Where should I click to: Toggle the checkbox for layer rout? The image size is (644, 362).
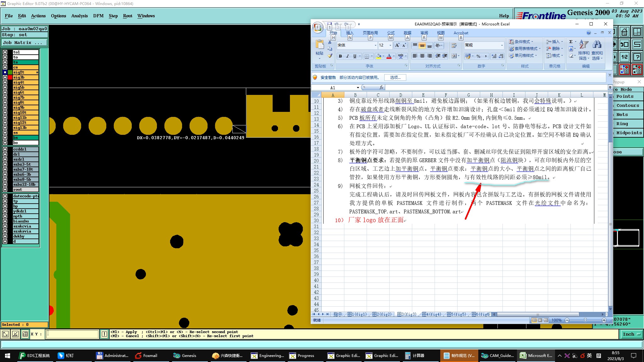coord(5,189)
